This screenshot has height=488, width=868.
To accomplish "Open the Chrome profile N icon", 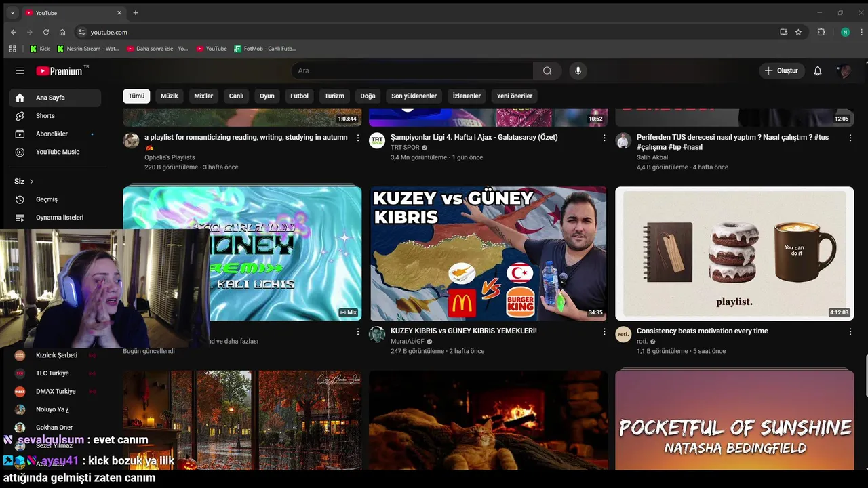I will point(845,32).
